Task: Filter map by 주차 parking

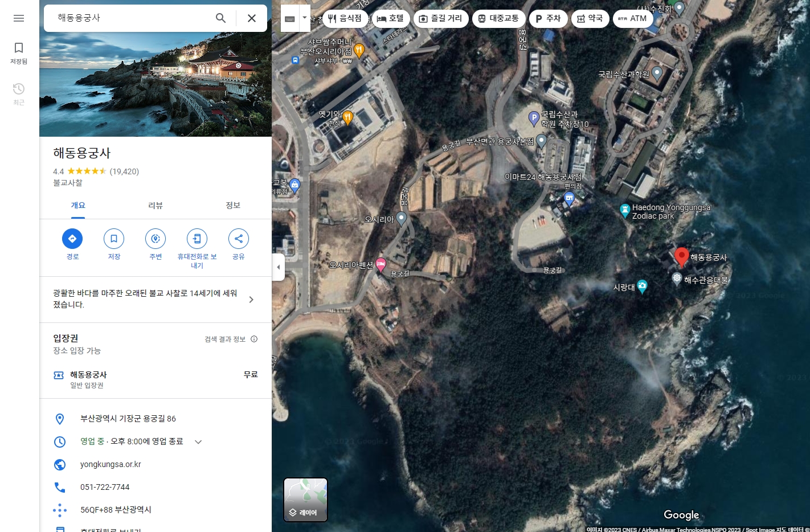Action: tap(548, 19)
